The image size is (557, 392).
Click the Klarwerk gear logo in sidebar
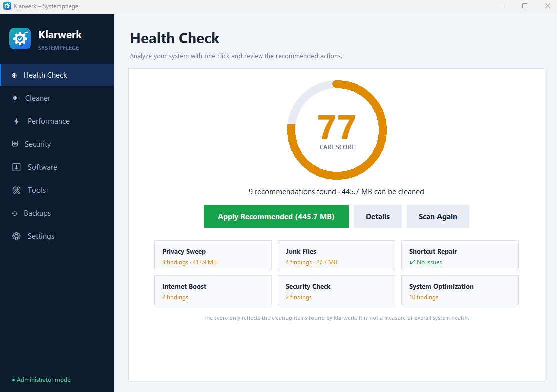[20, 38]
